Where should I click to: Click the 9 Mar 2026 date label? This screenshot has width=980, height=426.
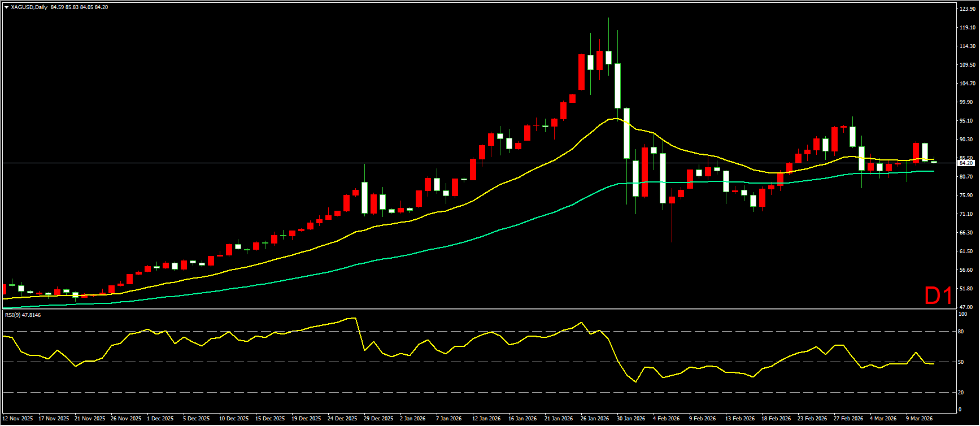click(920, 419)
